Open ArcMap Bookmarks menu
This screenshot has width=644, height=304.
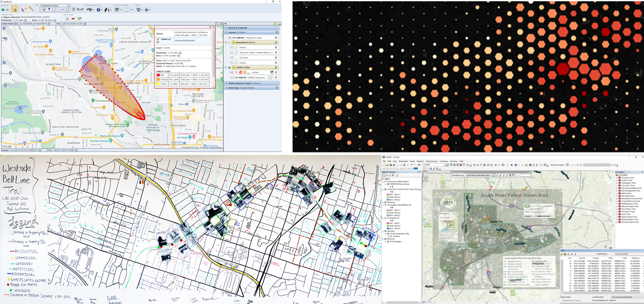coord(404,161)
